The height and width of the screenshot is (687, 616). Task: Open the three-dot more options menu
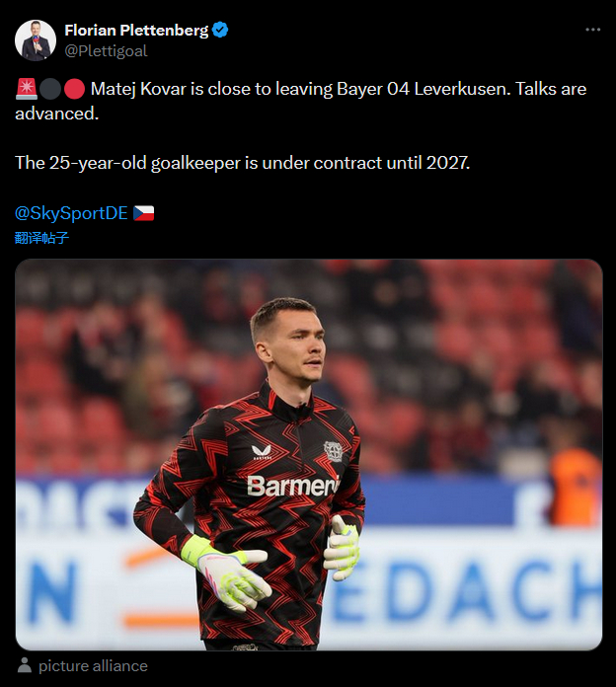[x=592, y=30]
